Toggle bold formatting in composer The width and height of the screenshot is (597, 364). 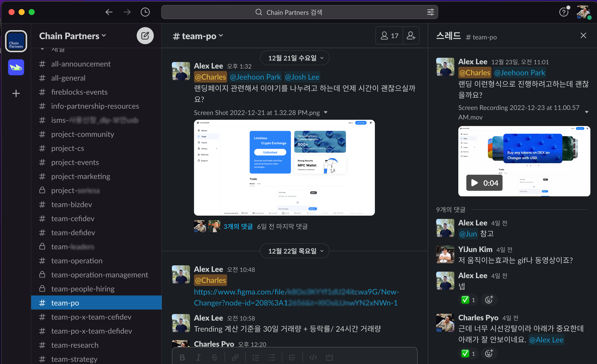point(182,357)
